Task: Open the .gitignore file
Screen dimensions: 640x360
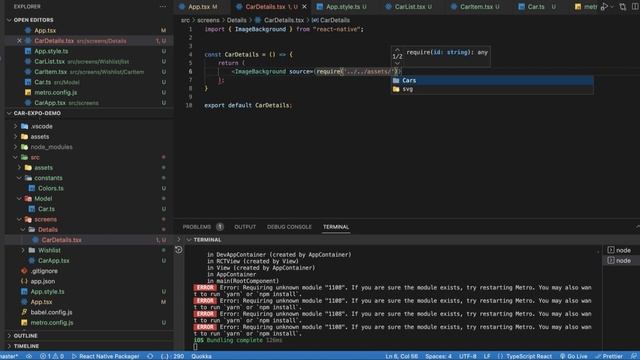Action: pyautogui.click(x=44, y=271)
